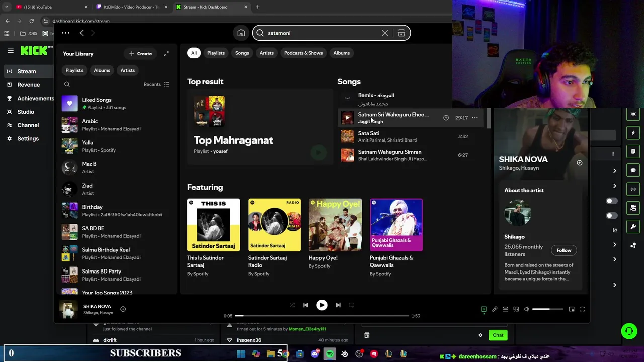Search within Your Library
The image size is (644, 362).
[x=67, y=84]
